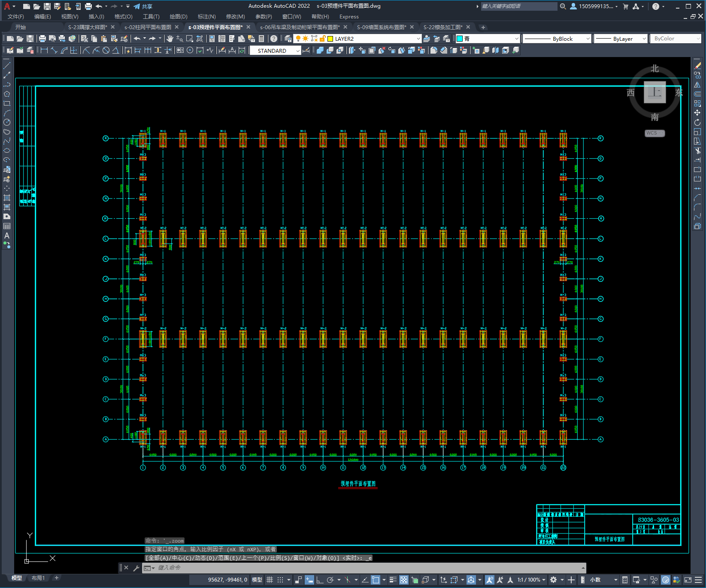The image size is (706, 588).
Task: Open the 标注(N) menu
Action: point(207,17)
